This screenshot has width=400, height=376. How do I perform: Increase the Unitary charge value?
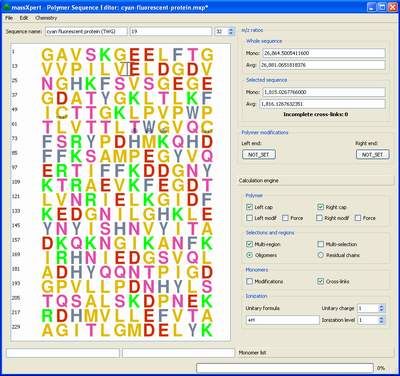[x=382, y=306]
